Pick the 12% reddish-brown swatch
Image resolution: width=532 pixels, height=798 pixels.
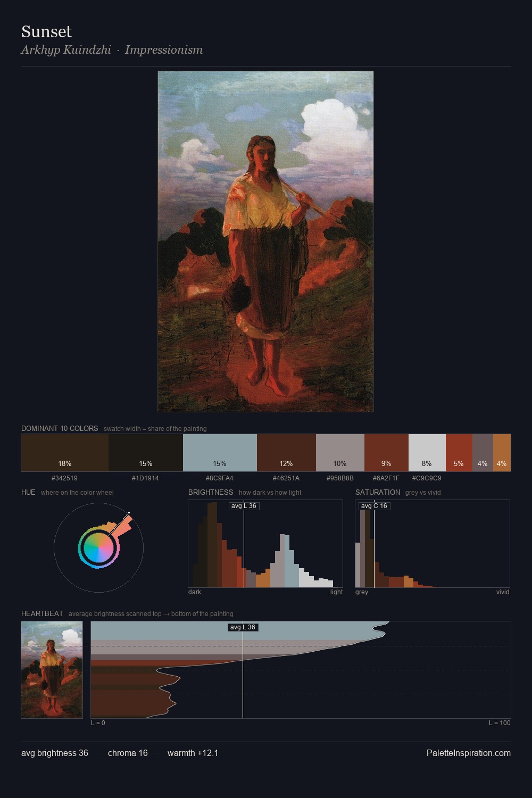tap(286, 453)
